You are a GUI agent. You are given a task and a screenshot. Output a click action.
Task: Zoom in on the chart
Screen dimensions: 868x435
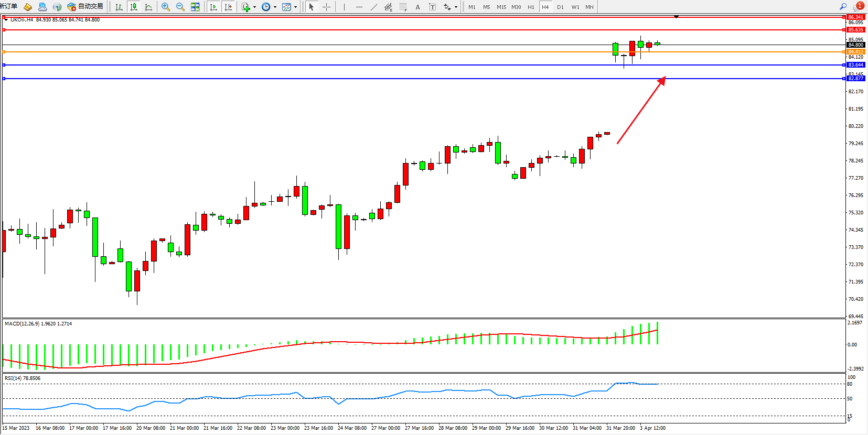tap(166, 7)
